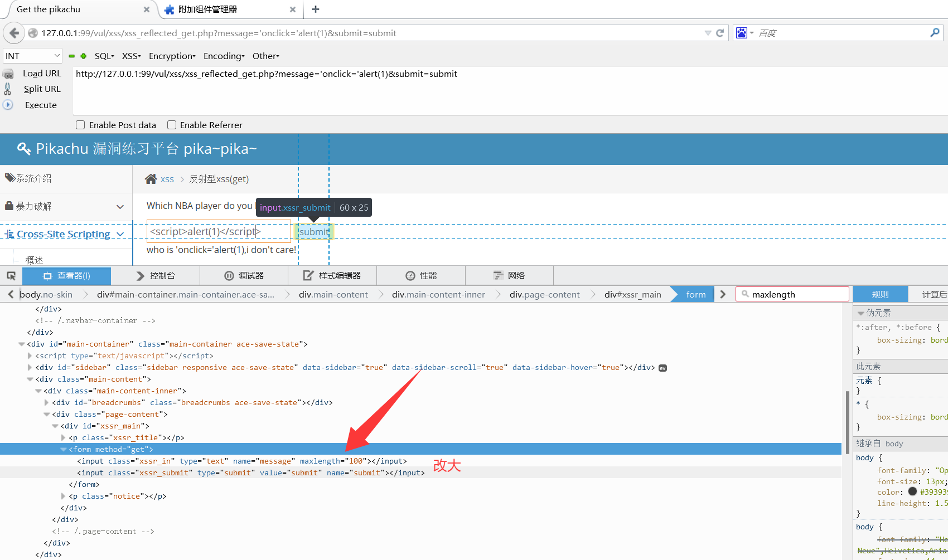948x560 pixels.
Task: Activate the element picker icon
Action: 11,276
